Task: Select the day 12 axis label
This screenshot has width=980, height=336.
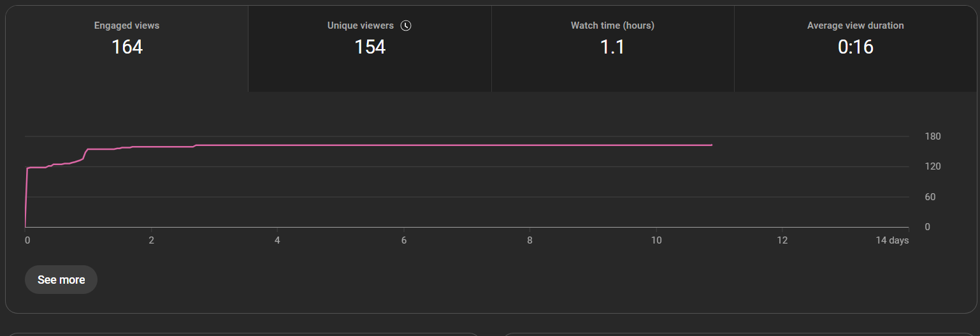Action: (x=782, y=240)
